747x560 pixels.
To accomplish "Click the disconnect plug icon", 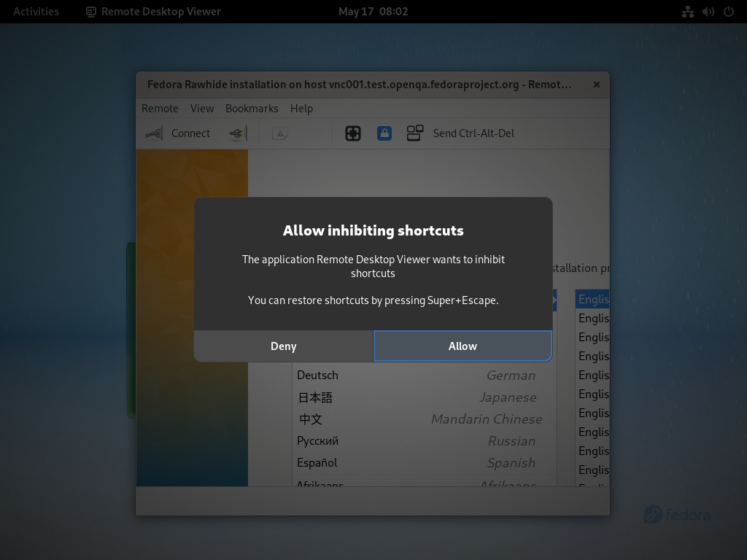I will pyautogui.click(x=239, y=133).
